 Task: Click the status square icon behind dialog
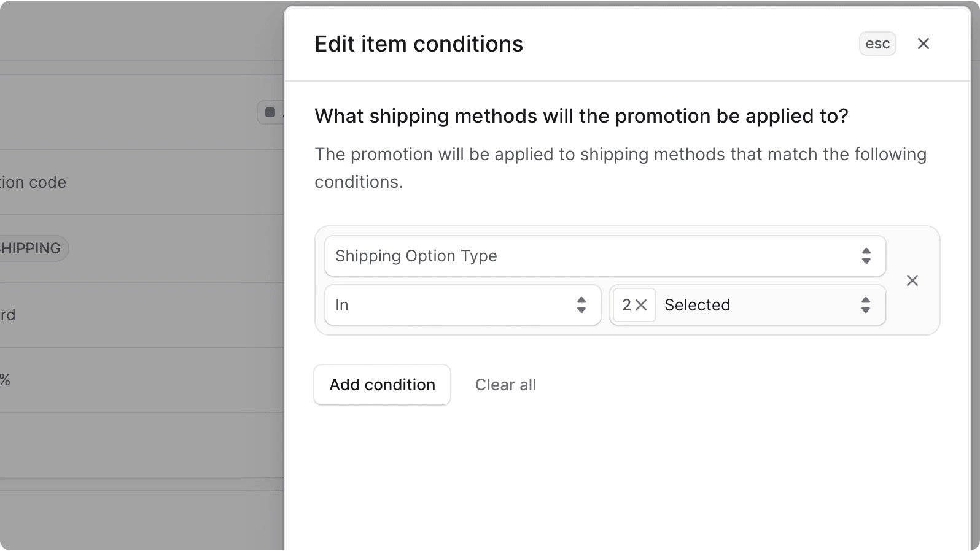click(270, 112)
